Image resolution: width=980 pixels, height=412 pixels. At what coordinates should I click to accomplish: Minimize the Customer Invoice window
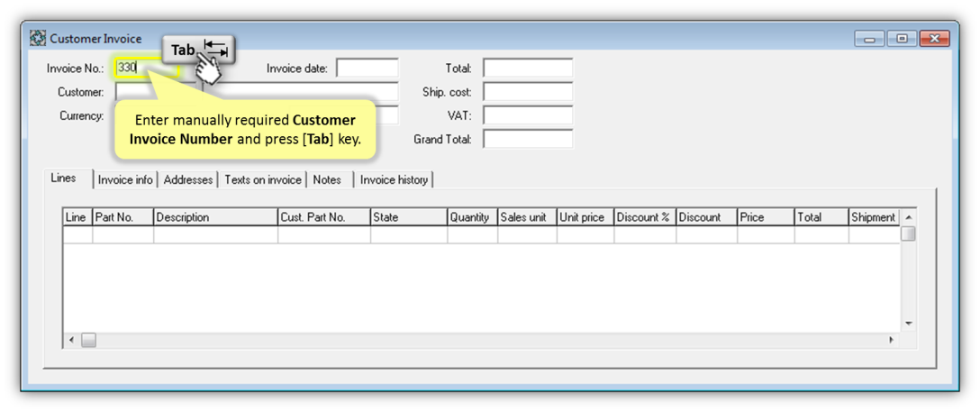click(869, 39)
